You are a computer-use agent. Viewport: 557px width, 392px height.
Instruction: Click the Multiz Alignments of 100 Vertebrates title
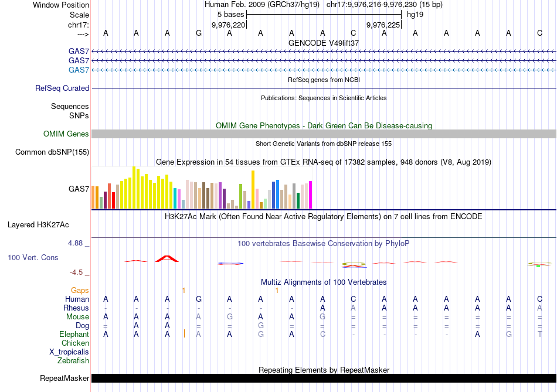pyautogui.click(x=324, y=282)
